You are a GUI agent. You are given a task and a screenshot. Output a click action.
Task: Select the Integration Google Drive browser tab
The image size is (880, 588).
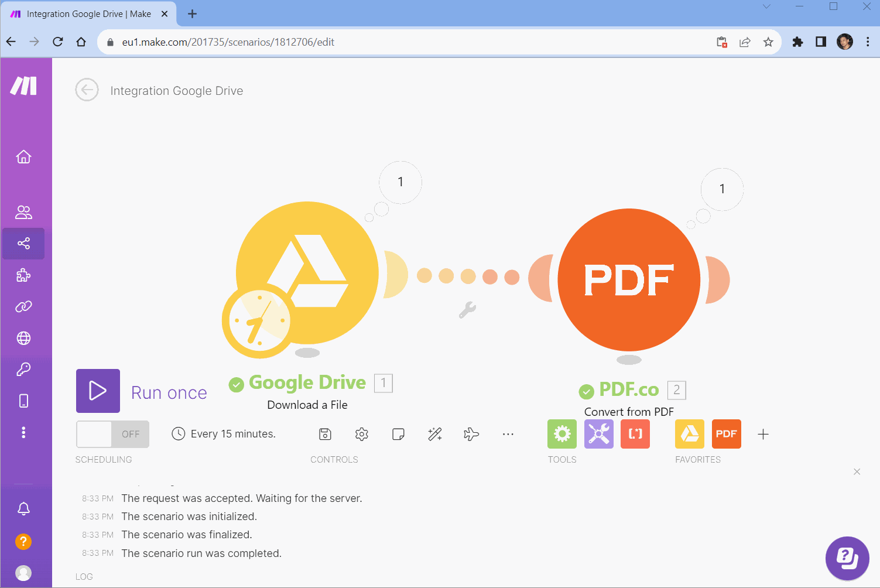coord(89,13)
